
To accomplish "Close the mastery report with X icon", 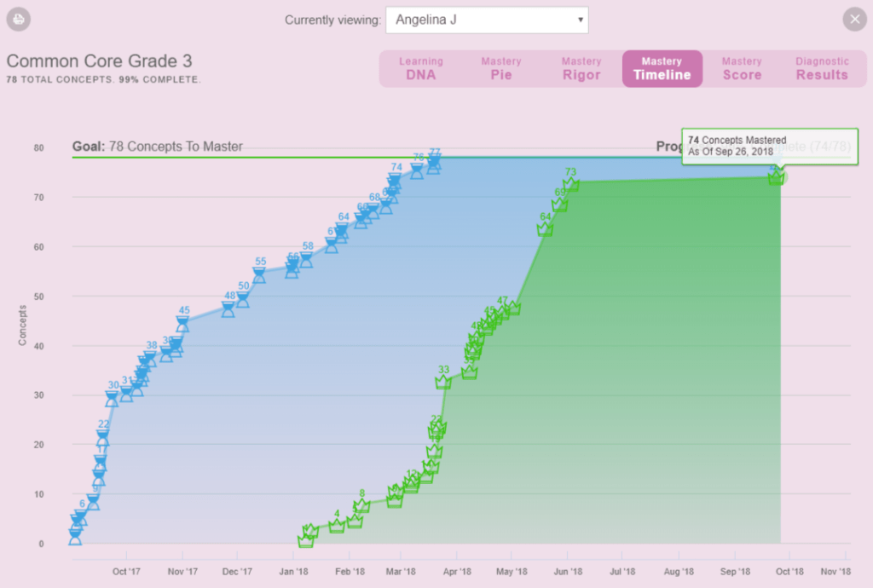I will click(854, 19).
